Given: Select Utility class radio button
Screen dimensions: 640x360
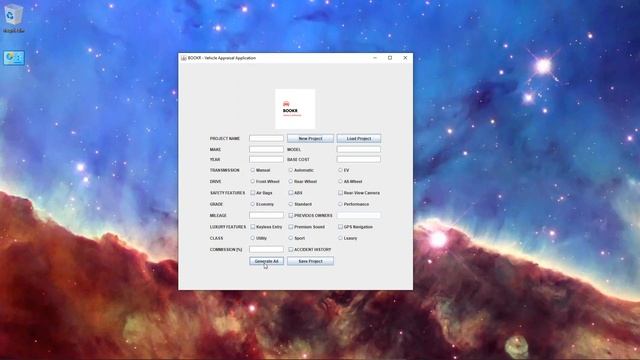Looking at the screenshot, I should [253, 238].
